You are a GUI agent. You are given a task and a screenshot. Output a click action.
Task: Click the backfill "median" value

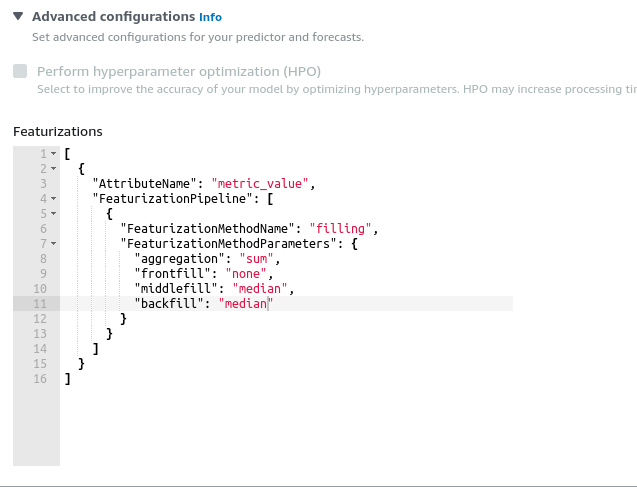click(241, 304)
